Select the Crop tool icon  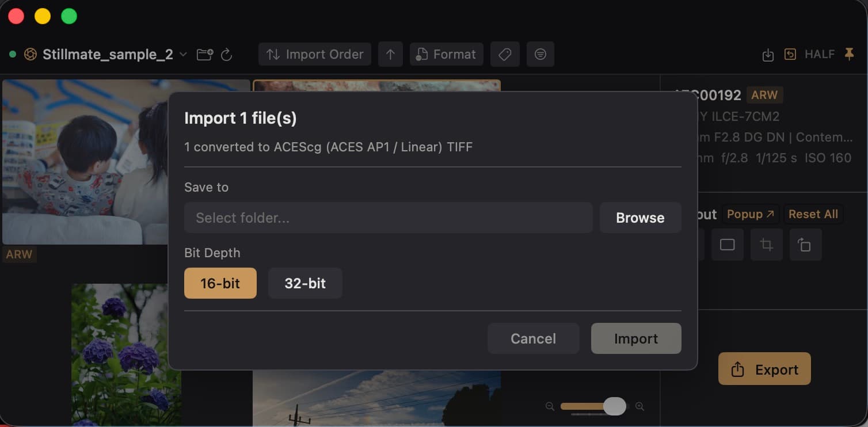pyautogui.click(x=766, y=245)
